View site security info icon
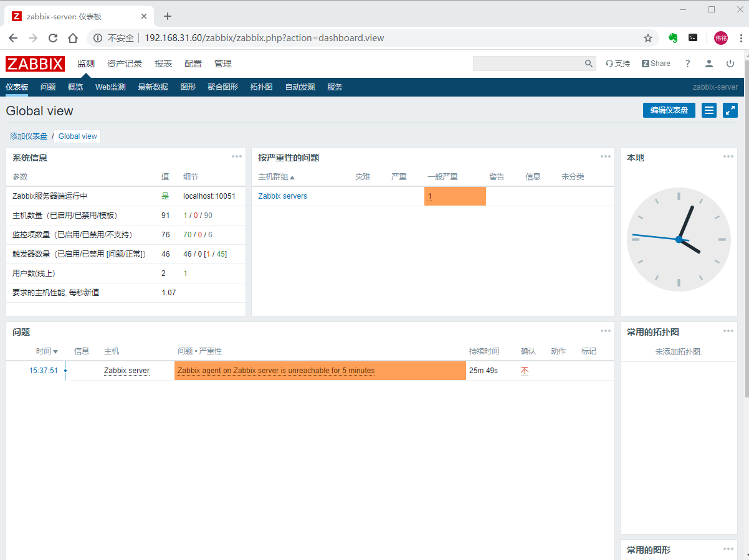The height and width of the screenshot is (560, 749). (98, 38)
